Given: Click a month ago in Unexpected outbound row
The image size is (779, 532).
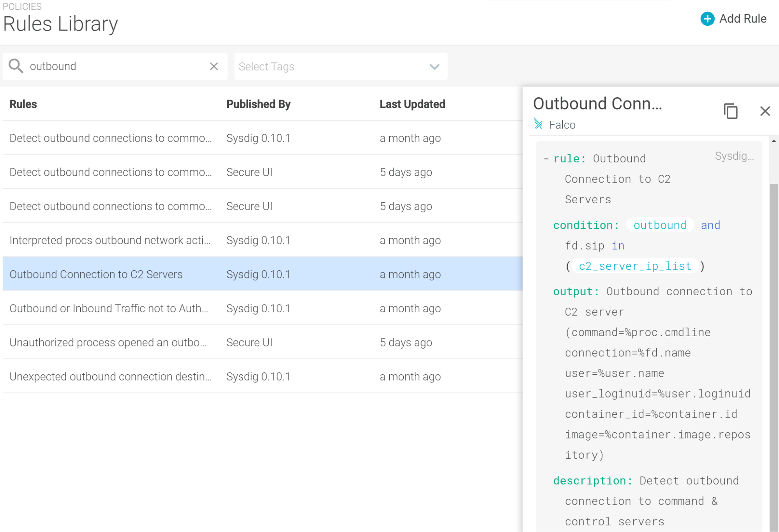Looking at the screenshot, I should tap(410, 377).
